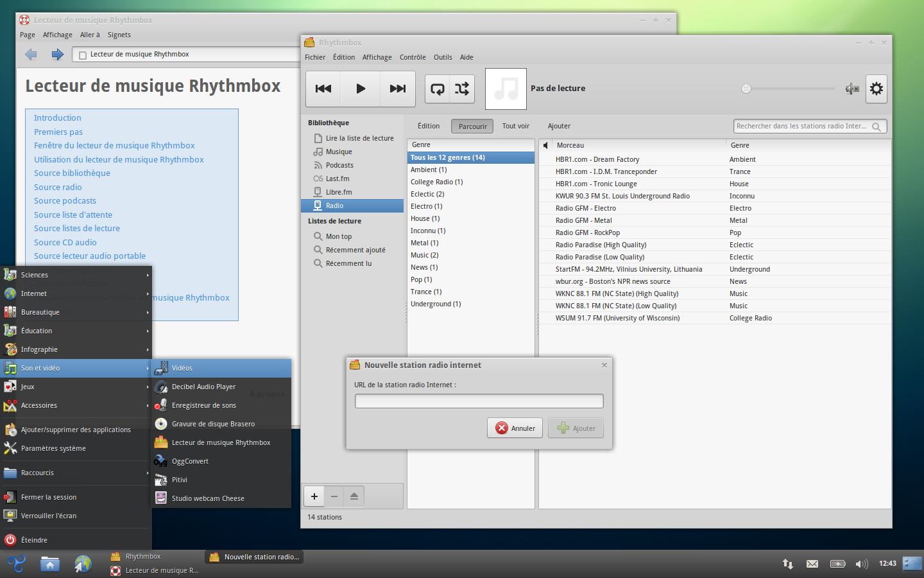924x578 pixels.
Task: Open the taskbar volume indicator
Action: click(x=862, y=564)
